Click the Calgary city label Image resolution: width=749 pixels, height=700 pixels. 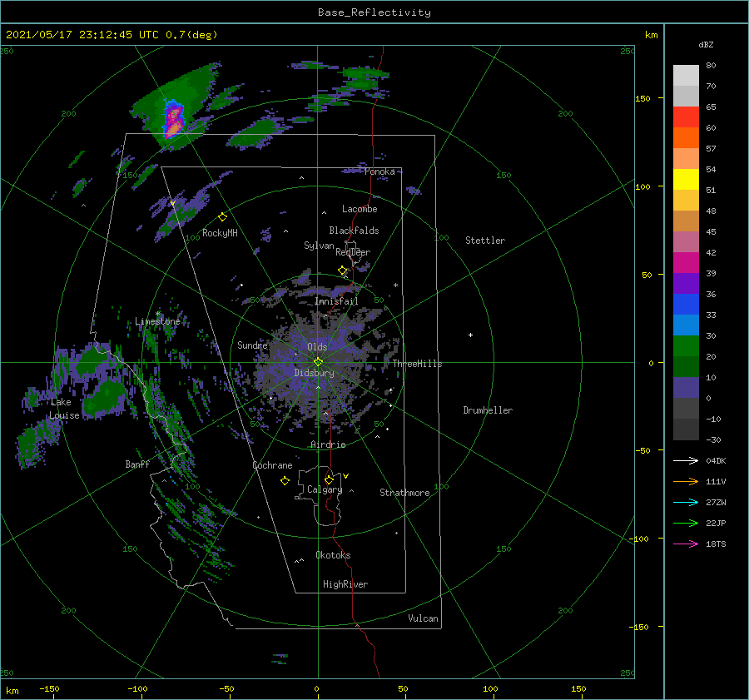click(x=325, y=489)
